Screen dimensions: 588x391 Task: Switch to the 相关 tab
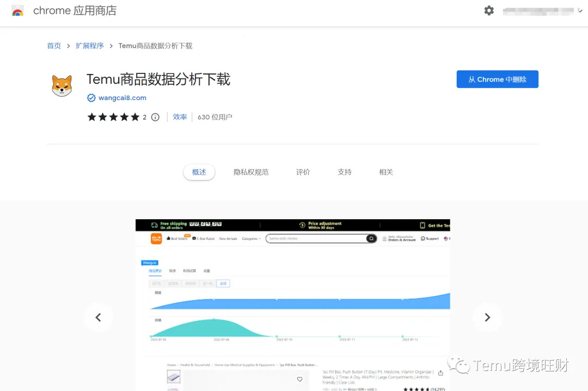386,172
